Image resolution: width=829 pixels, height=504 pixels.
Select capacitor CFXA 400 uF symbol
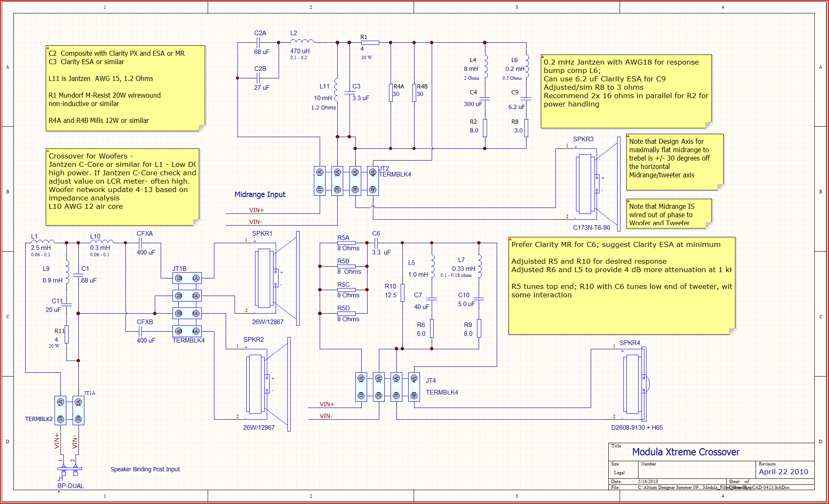click(141, 243)
